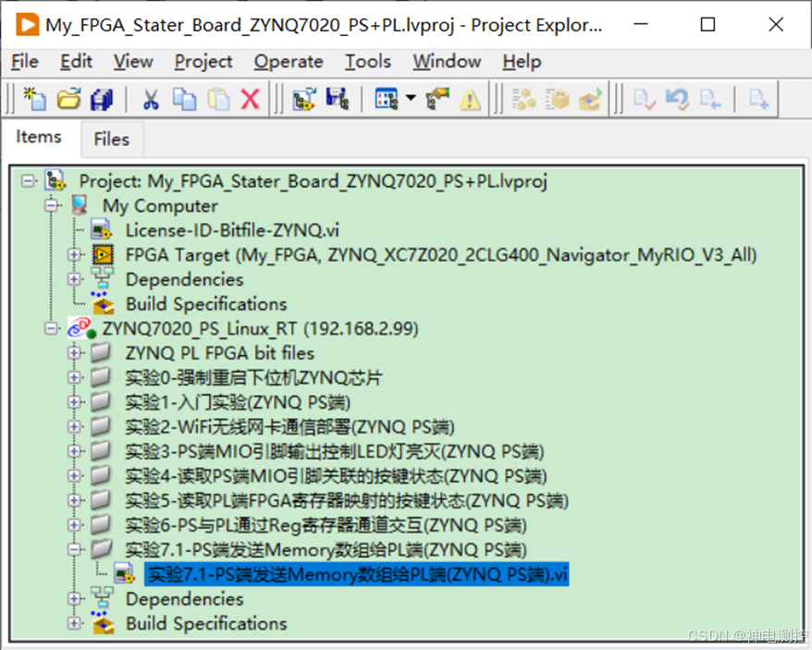The width and height of the screenshot is (812, 650).
Task: Click the New VI toolbar icon
Action: pos(35,98)
